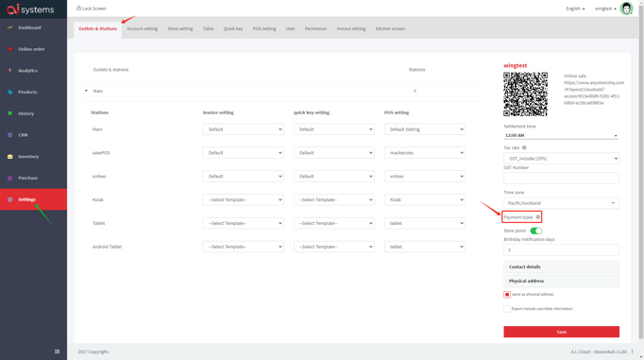Open the online sale URL link
The width and height of the screenshot is (644, 360).
click(594, 93)
